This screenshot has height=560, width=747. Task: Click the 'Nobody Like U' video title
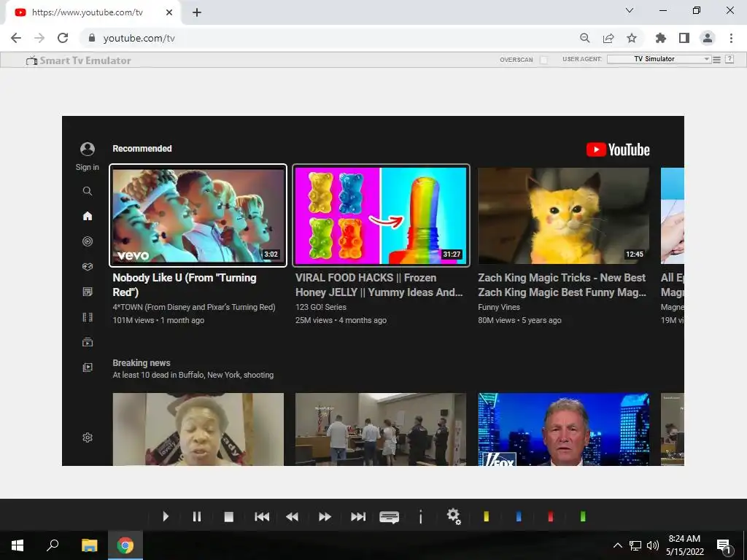185,285
